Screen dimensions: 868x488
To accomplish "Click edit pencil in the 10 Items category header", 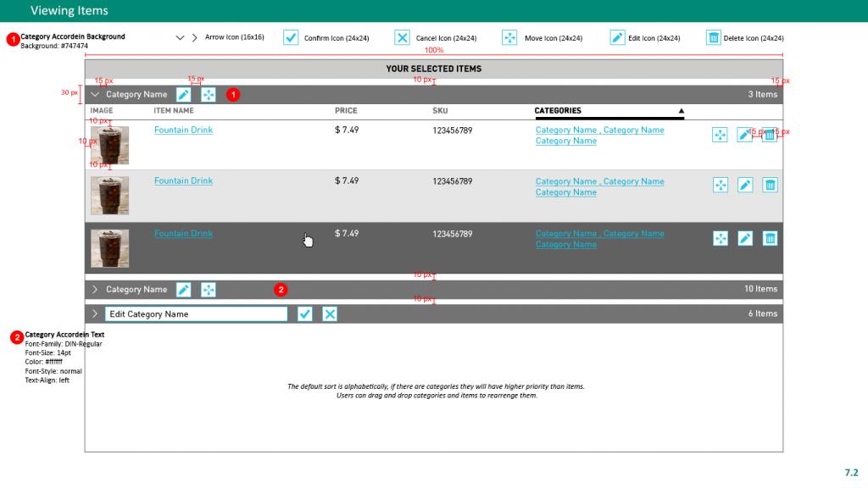I will tap(183, 290).
